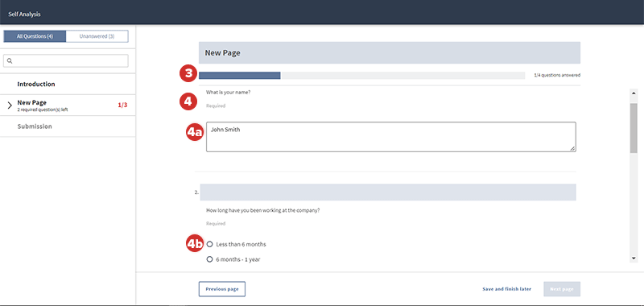Viewport: 644px width, 306px height.
Task: Click the questions answered progress bar
Action: coord(361,76)
